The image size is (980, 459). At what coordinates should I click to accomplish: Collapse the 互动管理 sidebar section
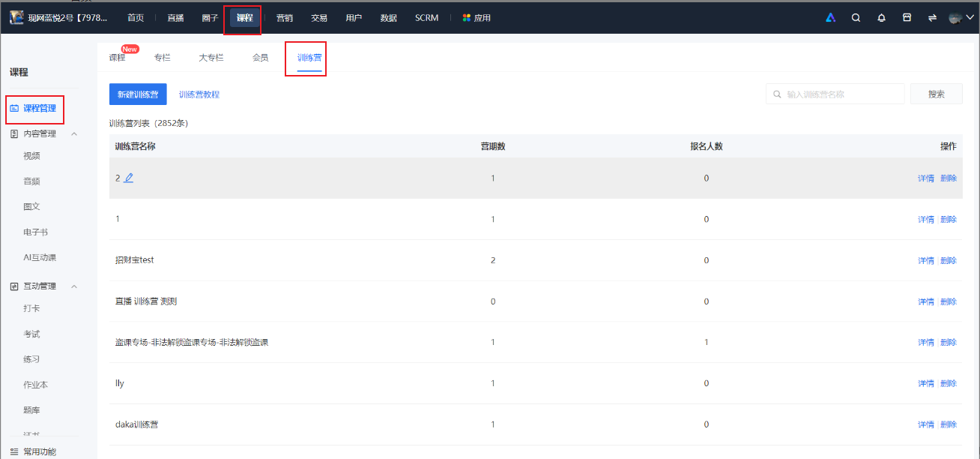pos(74,286)
